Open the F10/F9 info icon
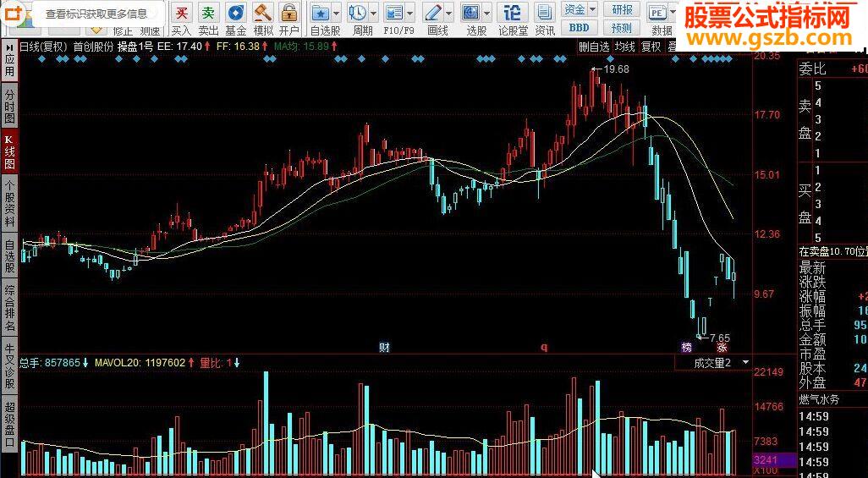This screenshot has width=868, height=478. coord(393,12)
